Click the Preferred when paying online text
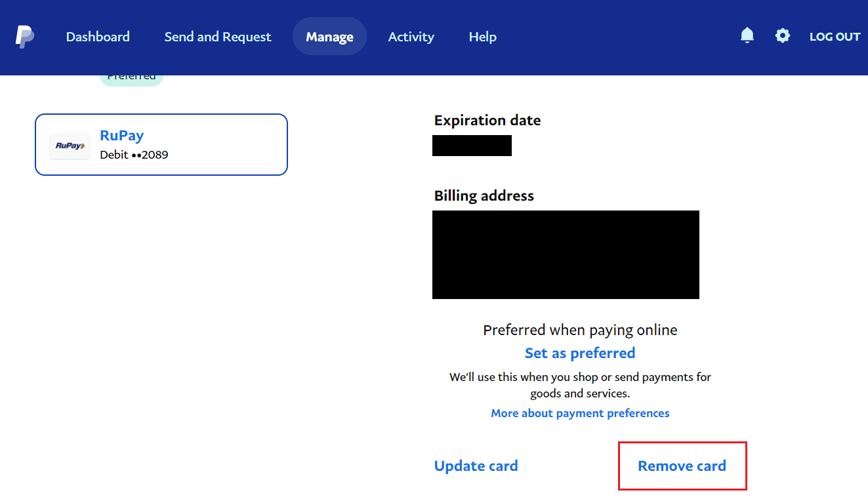This screenshot has width=868, height=503. tap(580, 330)
